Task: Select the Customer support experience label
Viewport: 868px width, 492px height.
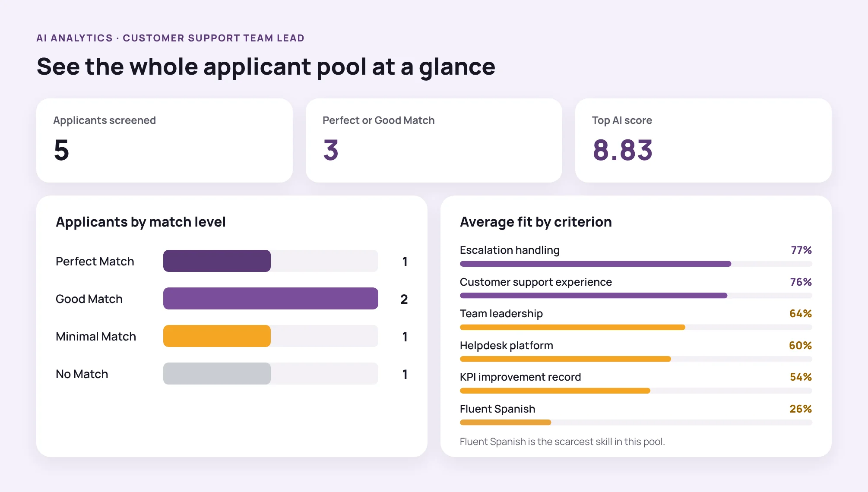Action: [x=536, y=282]
